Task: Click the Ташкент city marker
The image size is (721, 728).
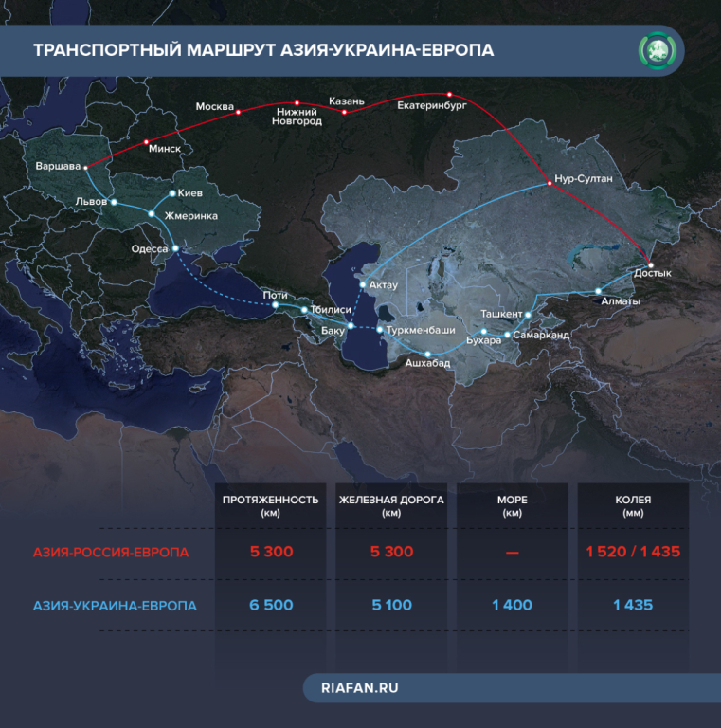Action: pos(529,314)
